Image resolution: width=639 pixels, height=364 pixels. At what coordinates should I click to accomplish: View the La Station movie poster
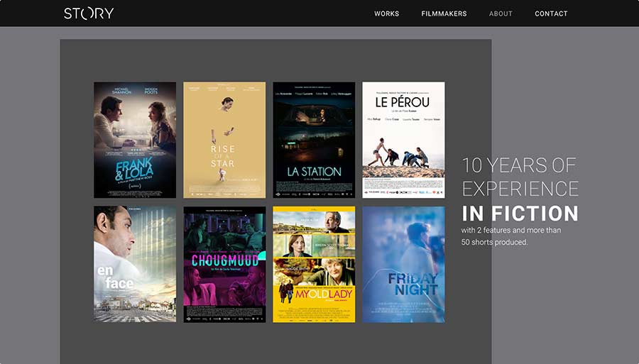pyautogui.click(x=314, y=140)
